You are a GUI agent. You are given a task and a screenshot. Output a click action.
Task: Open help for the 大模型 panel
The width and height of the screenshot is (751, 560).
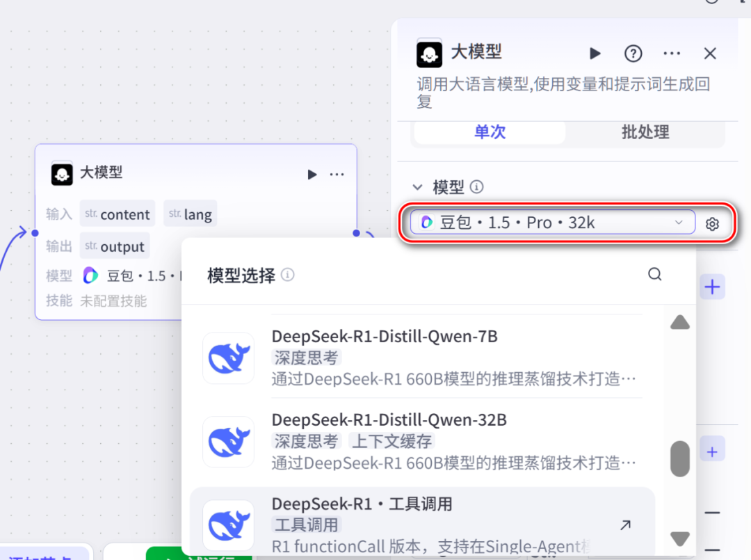633,53
